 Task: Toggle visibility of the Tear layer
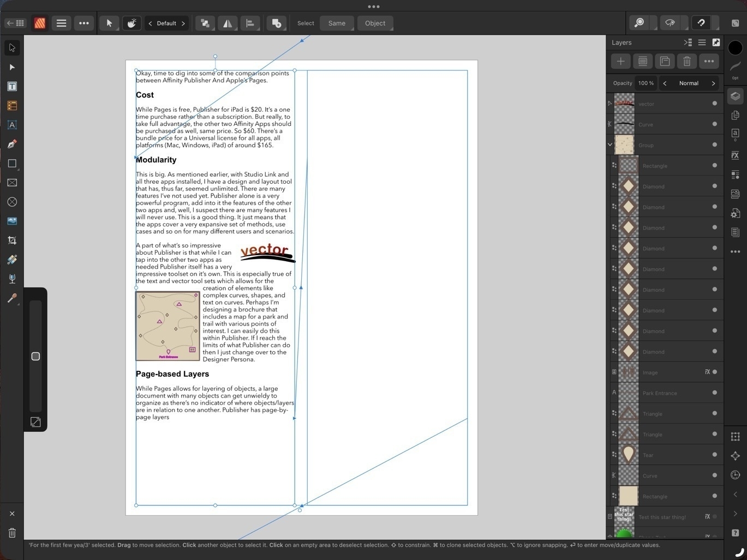click(714, 455)
